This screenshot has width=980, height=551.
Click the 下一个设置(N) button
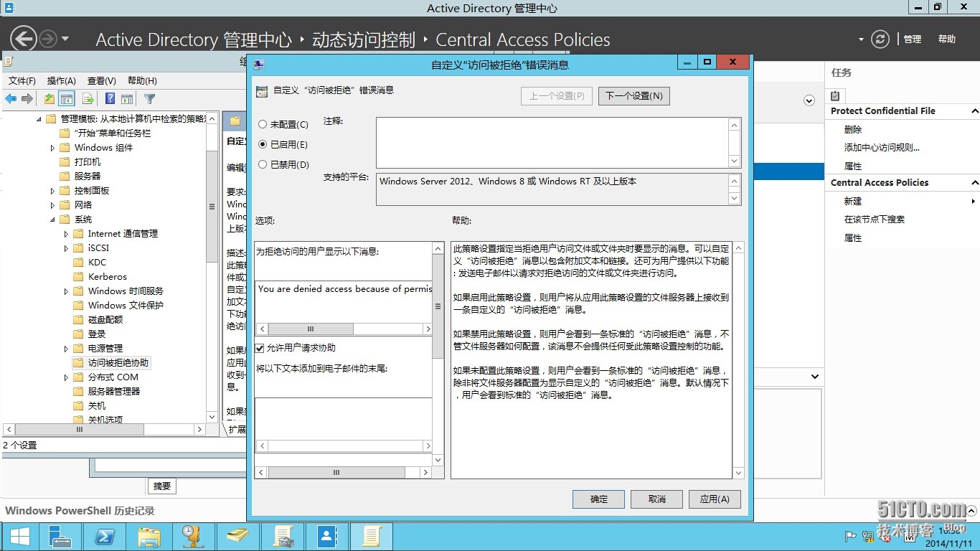tap(634, 95)
